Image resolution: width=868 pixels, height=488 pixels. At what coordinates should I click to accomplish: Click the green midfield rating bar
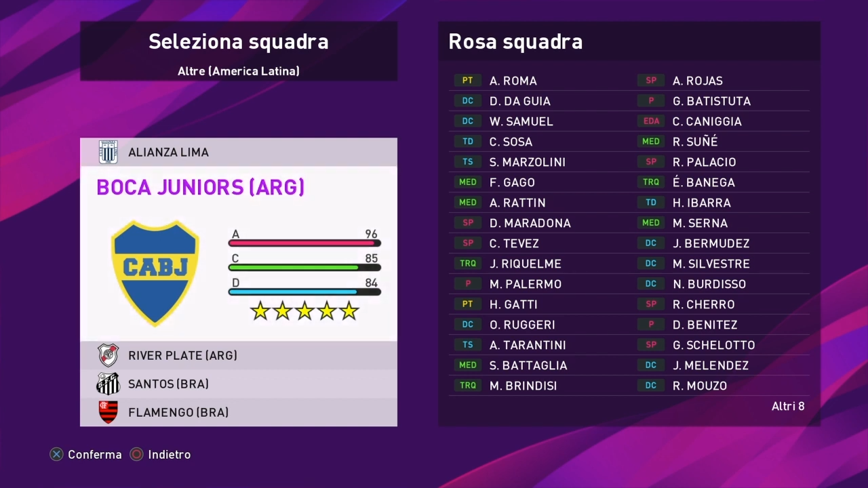(304, 267)
